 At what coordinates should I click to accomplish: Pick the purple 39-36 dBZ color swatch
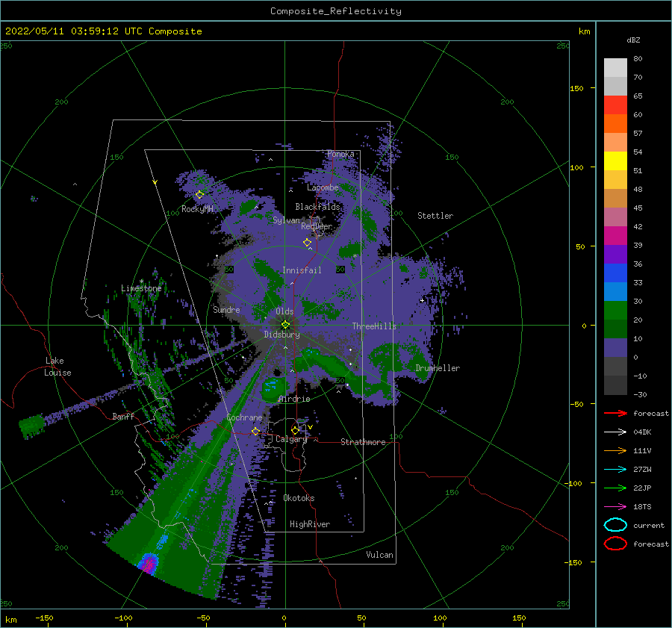(615, 255)
